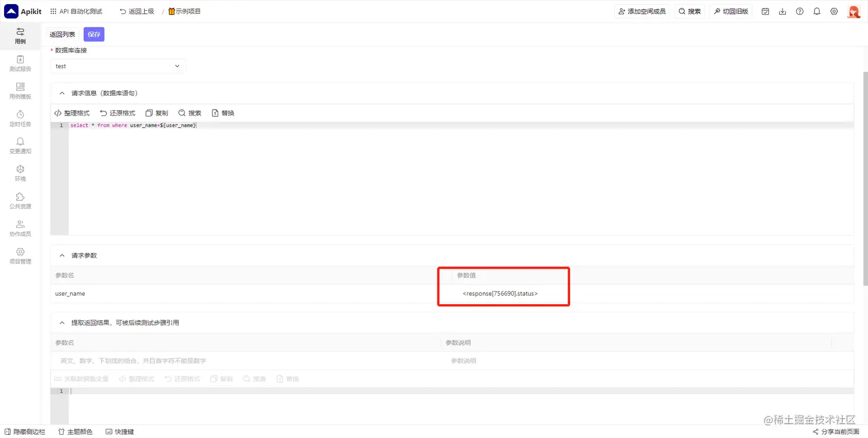
Task: Click the page vertical scrollbar
Action: [x=865, y=178]
